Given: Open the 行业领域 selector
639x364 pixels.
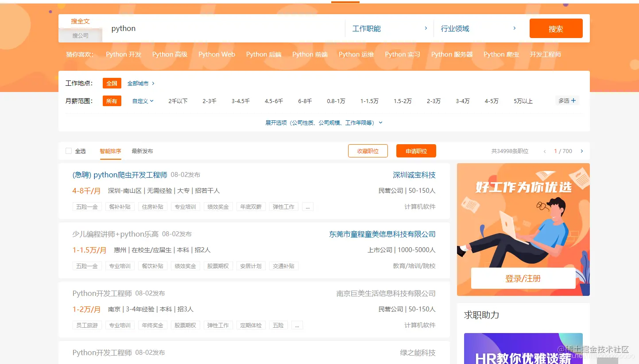Looking at the screenshot, I should coord(478,28).
